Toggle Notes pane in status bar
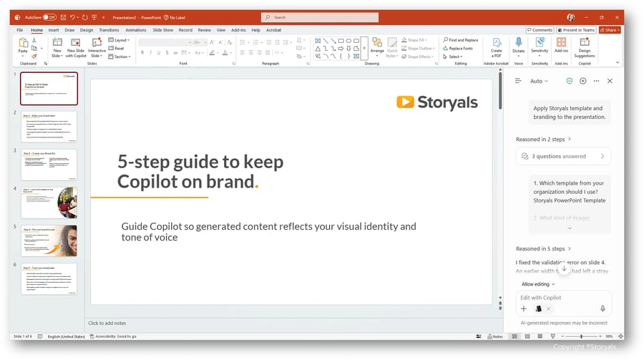The image size is (644, 360). coord(495,336)
